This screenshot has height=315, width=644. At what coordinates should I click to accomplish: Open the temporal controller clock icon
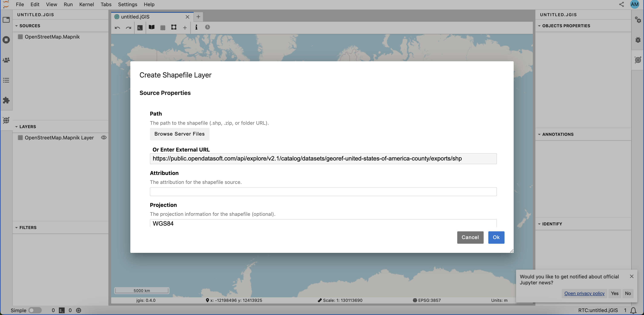pyautogui.click(x=207, y=28)
